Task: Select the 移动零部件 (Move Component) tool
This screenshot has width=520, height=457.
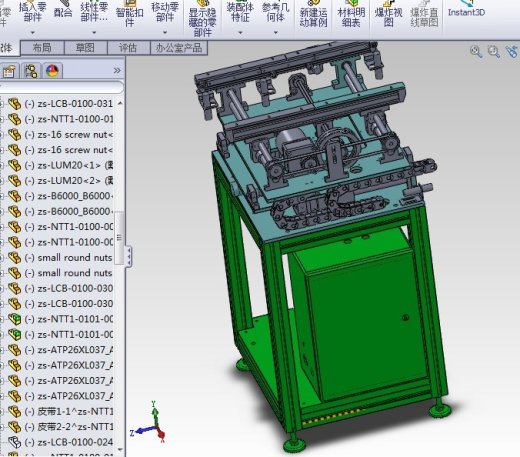Action: (165, 12)
